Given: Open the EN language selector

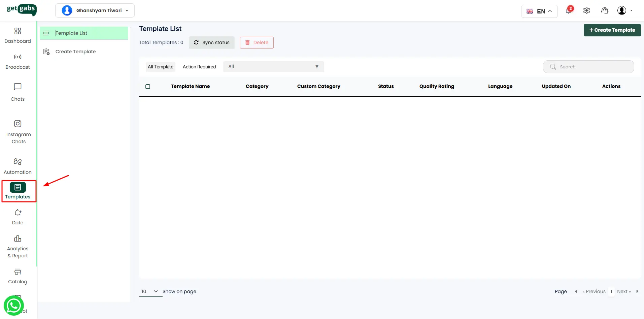Looking at the screenshot, I should point(539,11).
